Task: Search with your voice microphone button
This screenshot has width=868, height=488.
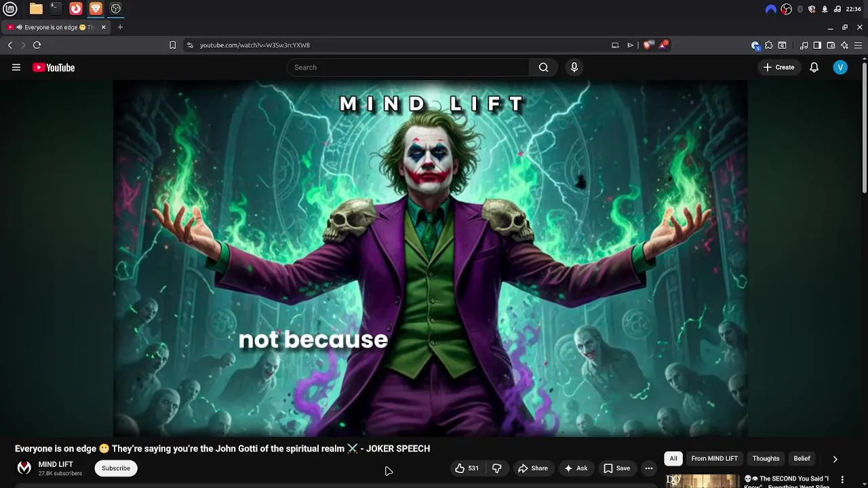Action: coord(574,67)
